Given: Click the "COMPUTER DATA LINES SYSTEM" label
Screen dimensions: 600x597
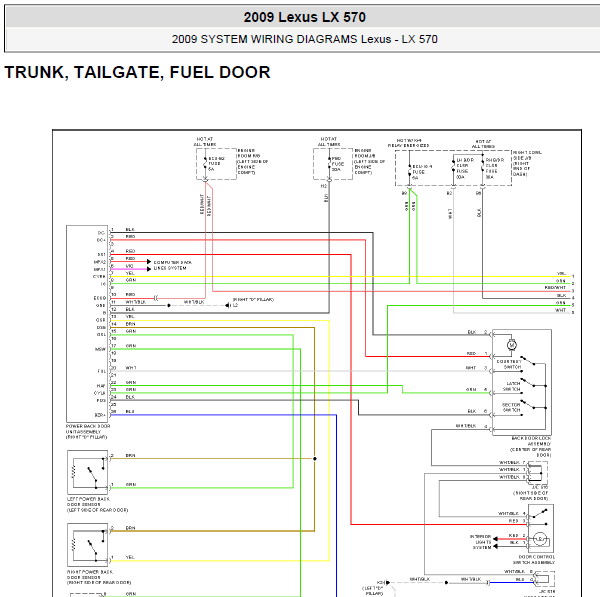Looking at the screenshot, I should [x=173, y=265].
